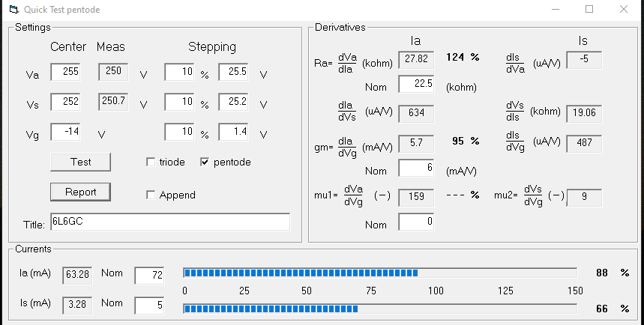Click the mu1 Nom field showing 0
The width and height of the screenshot is (644, 325).
(416, 222)
